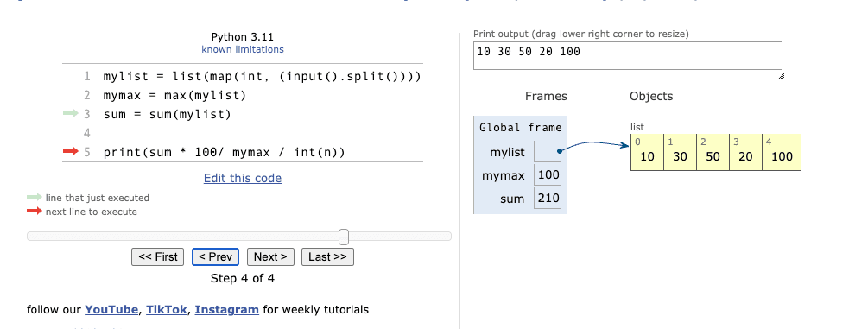Screen dimensions: 868x329
Task: Click the mylist pointer dot in Global frame
Action: point(561,150)
